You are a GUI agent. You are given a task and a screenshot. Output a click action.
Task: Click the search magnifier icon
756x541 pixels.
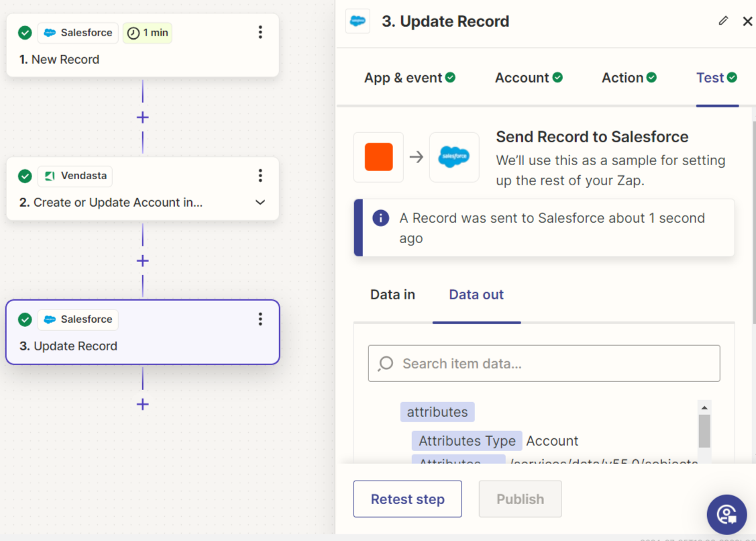click(386, 363)
